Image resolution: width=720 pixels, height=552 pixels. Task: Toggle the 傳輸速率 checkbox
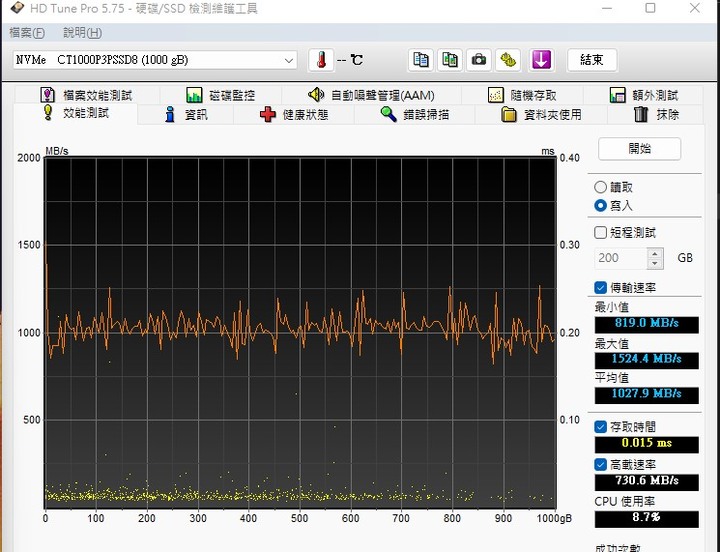tap(600, 287)
